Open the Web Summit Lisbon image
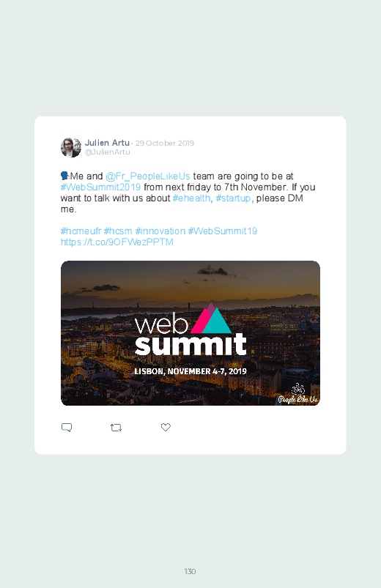Image resolution: width=381 pixels, height=588 pixels. 190,333
